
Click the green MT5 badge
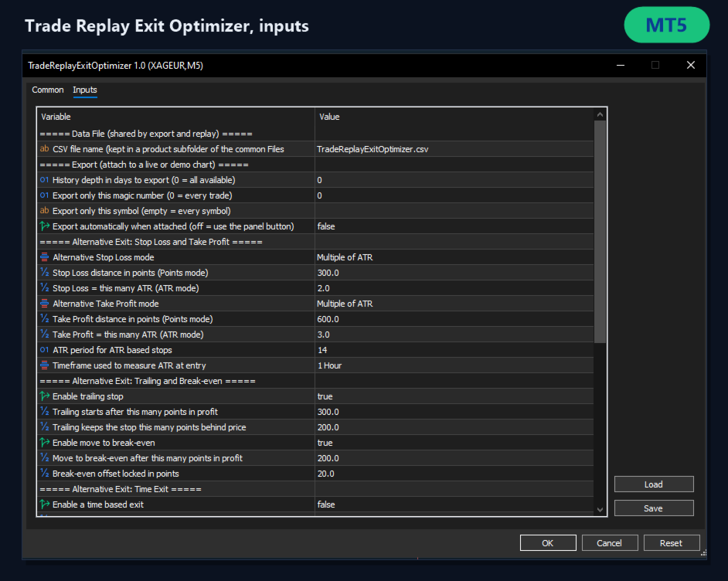click(666, 25)
